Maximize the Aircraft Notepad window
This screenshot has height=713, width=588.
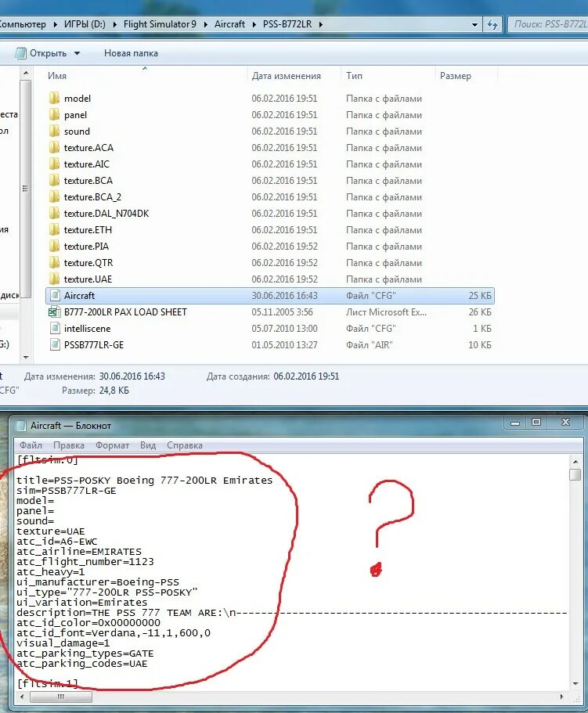click(536, 423)
